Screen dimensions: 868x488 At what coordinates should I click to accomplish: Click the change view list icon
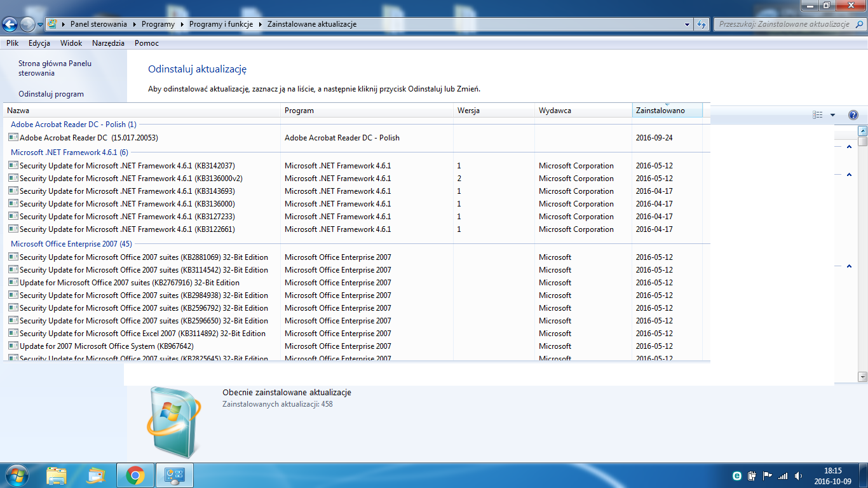(818, 115)
